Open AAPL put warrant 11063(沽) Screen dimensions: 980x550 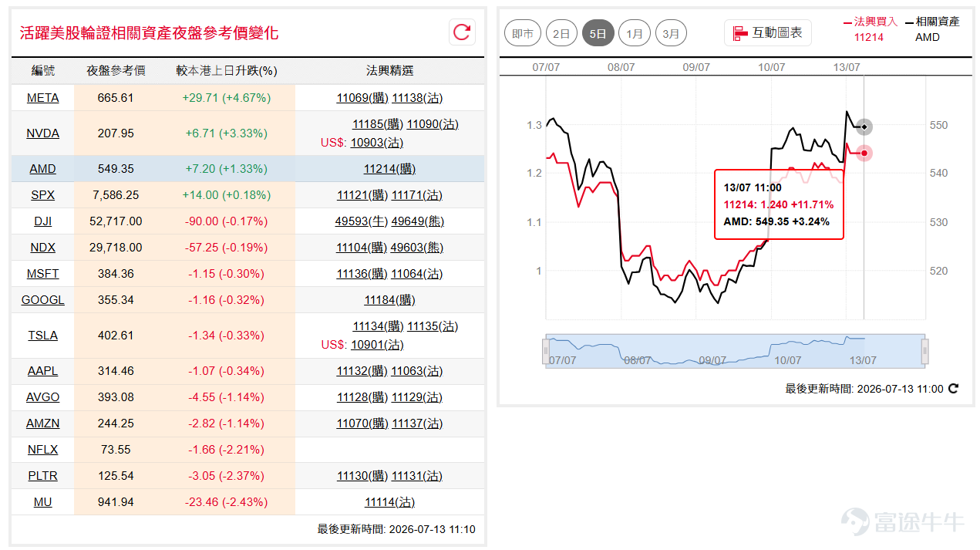click(417, 371)
